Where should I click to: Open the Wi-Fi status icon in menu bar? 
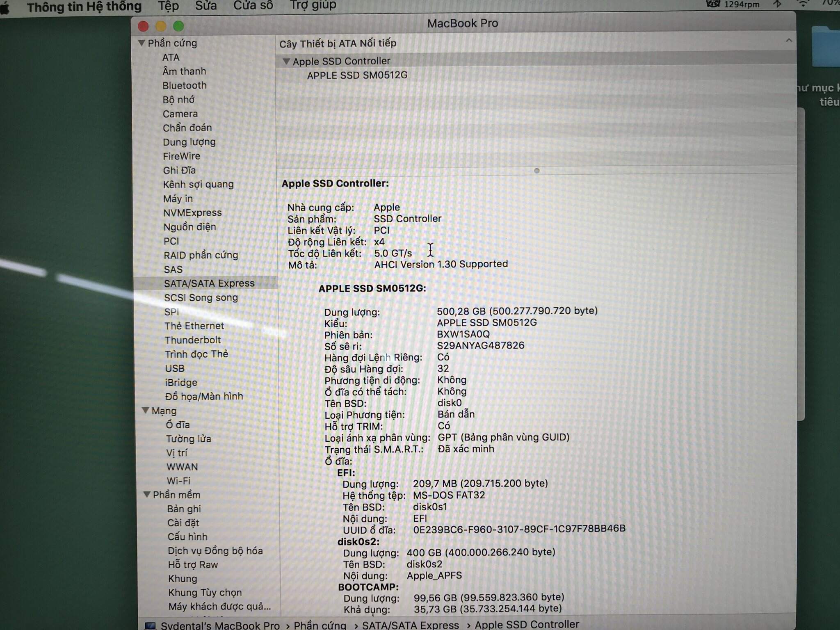803,4
